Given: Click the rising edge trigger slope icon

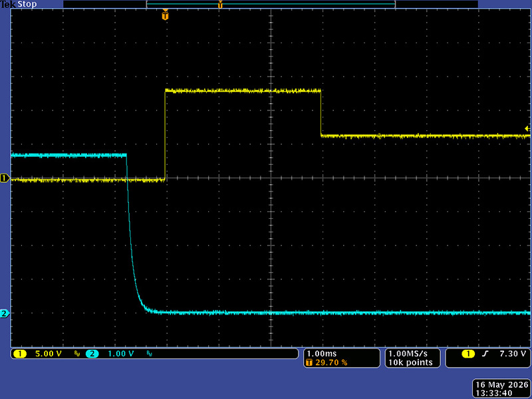Looking at the screenshot, I should click(485, 354).
